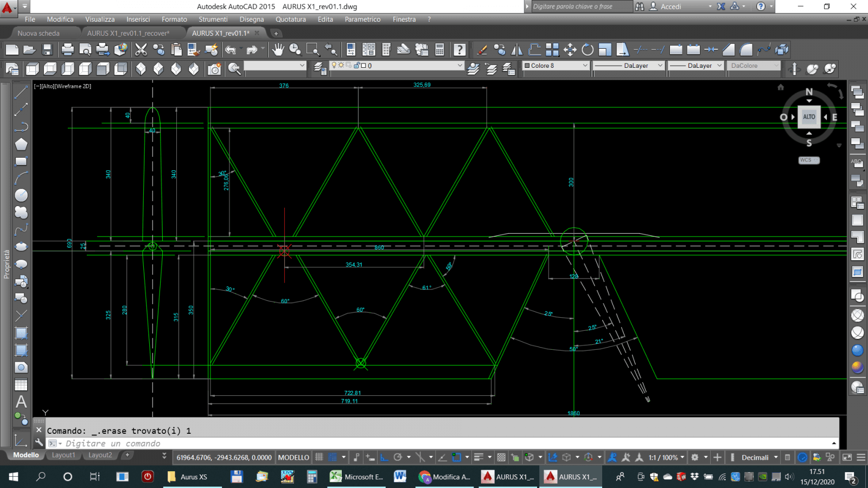Screen dimensions: 868x488
Task: Open the Layer Properties Manager
Action: pyautogui.click(x=320, y=68)
